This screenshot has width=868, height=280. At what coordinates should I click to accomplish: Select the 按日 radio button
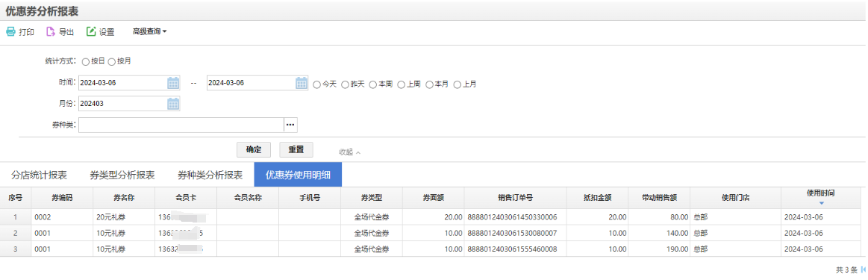(85, 61)
